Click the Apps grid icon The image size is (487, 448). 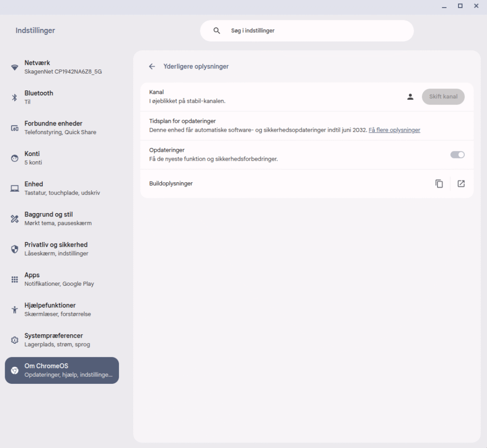(x=14, y=279)
